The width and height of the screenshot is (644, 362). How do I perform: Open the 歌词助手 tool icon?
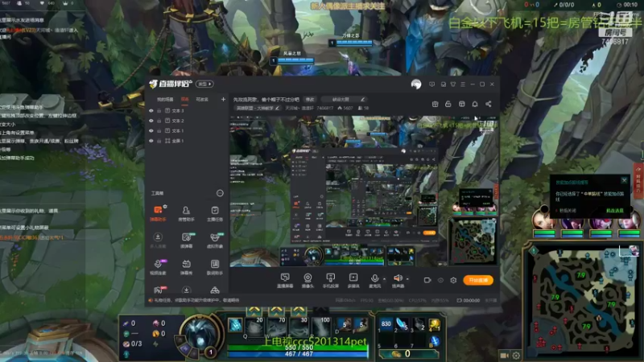215,267
